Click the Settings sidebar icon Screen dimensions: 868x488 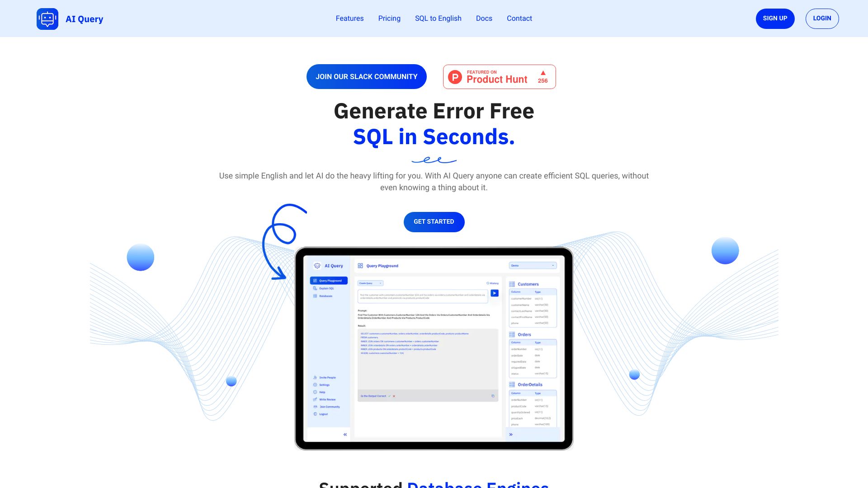click(x=315, y=385)
